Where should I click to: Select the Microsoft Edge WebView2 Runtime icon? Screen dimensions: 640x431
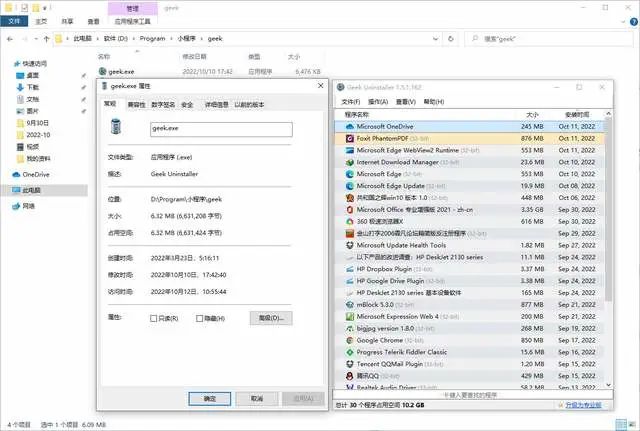tap(350, 150)
